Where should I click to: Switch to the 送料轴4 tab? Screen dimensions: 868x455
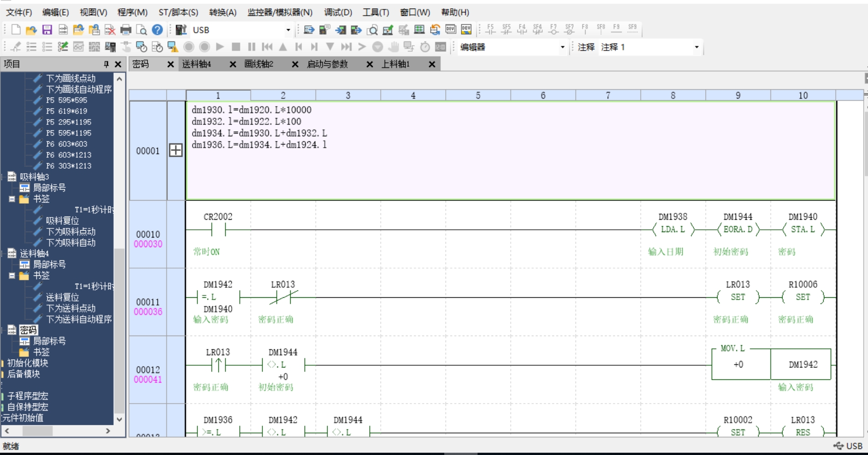tap(197, 64)
